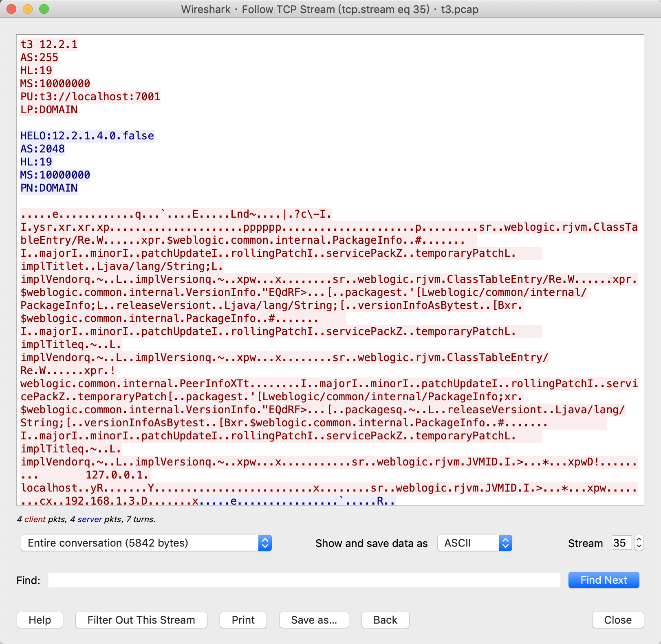Click the blue server text "HELO:12.2.1.4.0.false"
661x644 pixels.
coord(87,136)
